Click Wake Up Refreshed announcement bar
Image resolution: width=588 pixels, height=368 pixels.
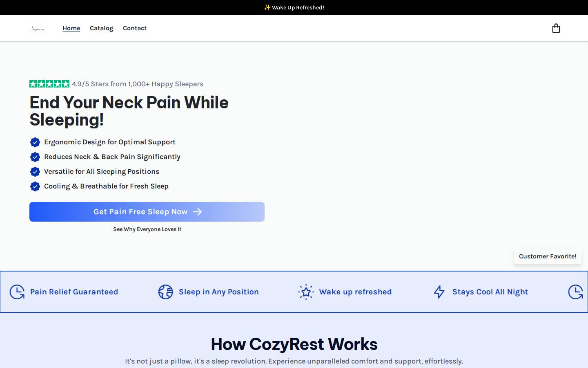294,7
